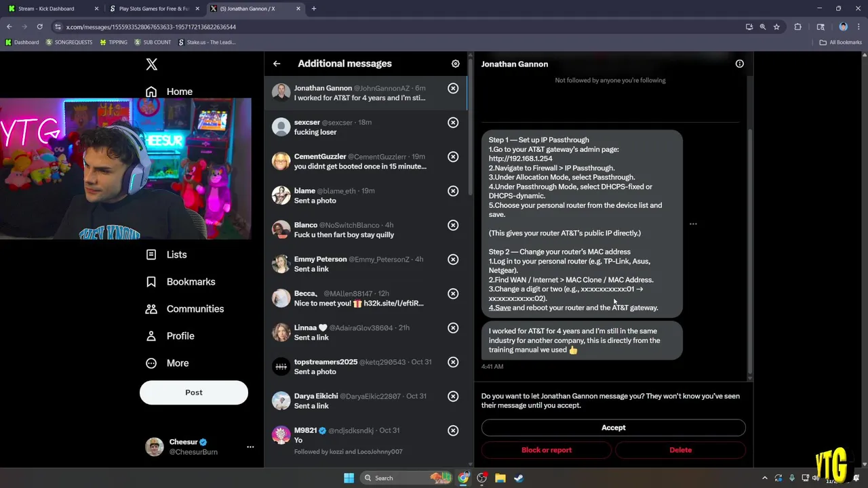The image size is (868, 488).
Task: Open CementGuzzler conversation
Action: [366, 161]
